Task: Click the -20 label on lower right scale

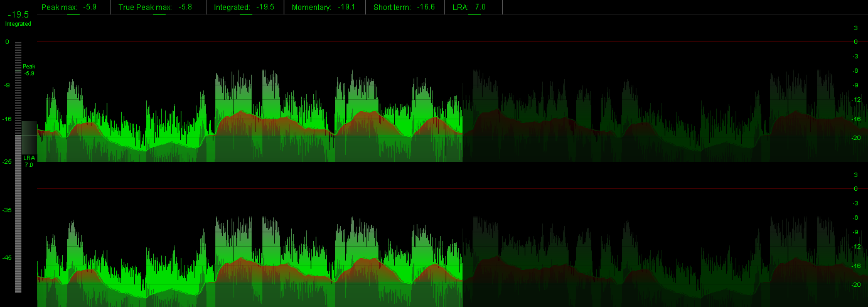Action: (855, 285)
